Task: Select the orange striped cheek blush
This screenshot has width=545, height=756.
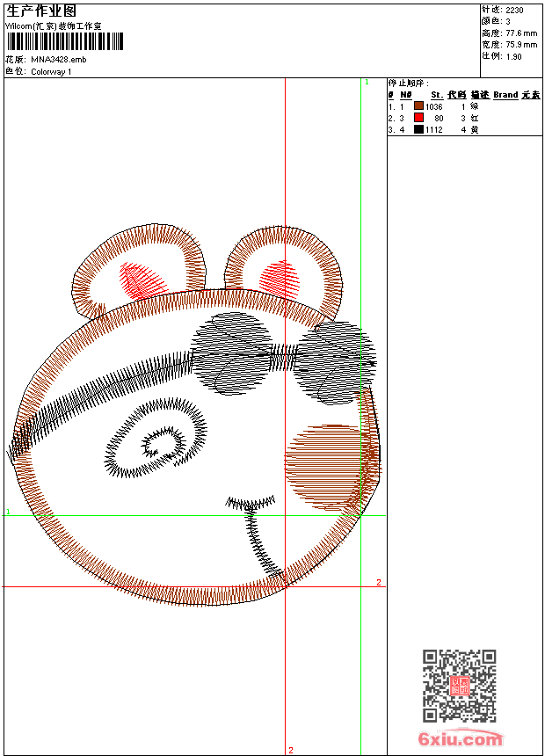Action: coord(323,466)
